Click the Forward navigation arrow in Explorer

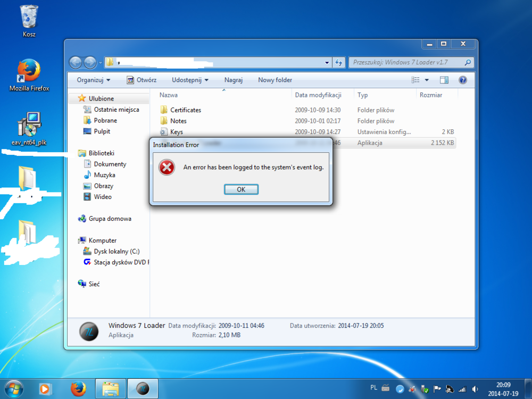coord(90,62)
